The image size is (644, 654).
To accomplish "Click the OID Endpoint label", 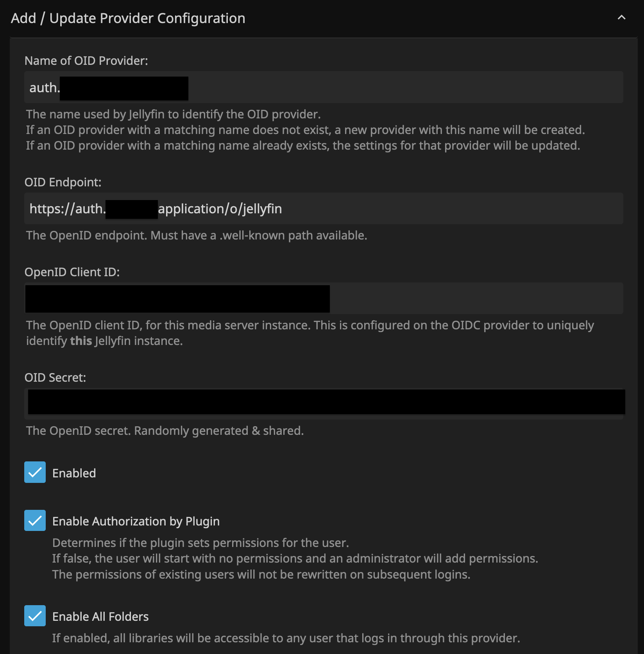I will pyautogui.click(x=63, y=182).
